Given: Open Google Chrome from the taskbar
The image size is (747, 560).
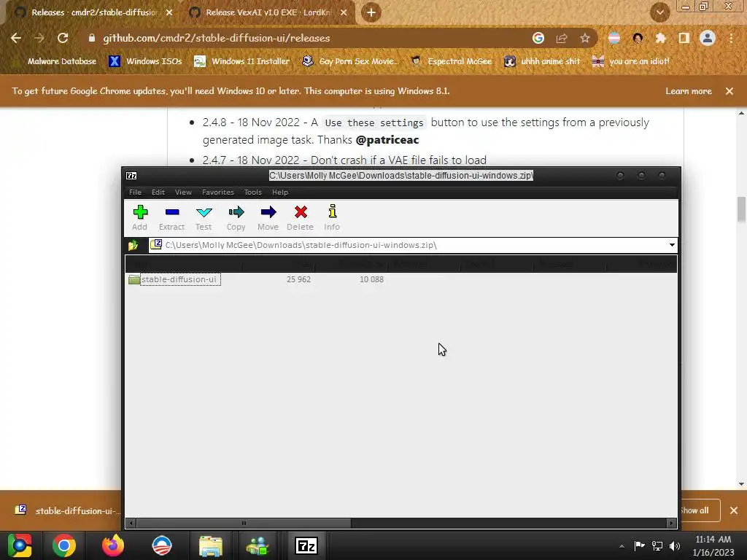Looking at the screenshot, I should point(64,545).
